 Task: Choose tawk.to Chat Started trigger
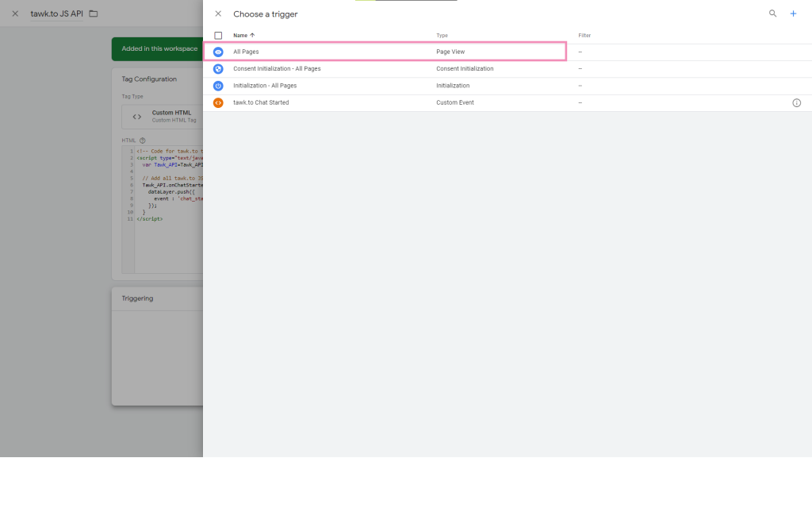(x=261, y=102)
